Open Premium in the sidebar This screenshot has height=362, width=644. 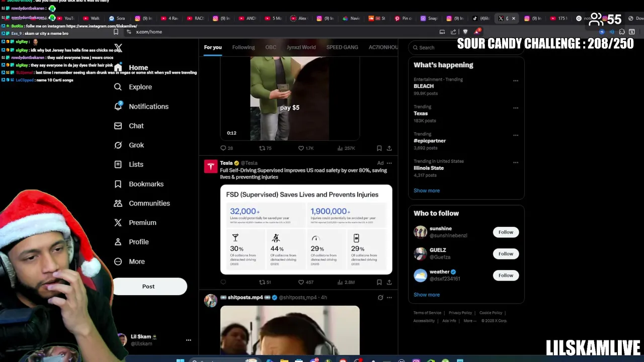pyautogui.click(x=135, y=223)
